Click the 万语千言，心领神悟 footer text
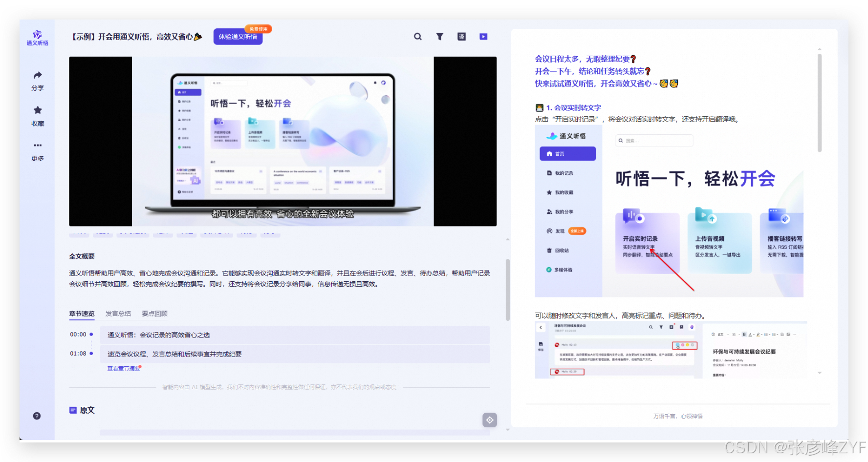 (x=678, y=416)
